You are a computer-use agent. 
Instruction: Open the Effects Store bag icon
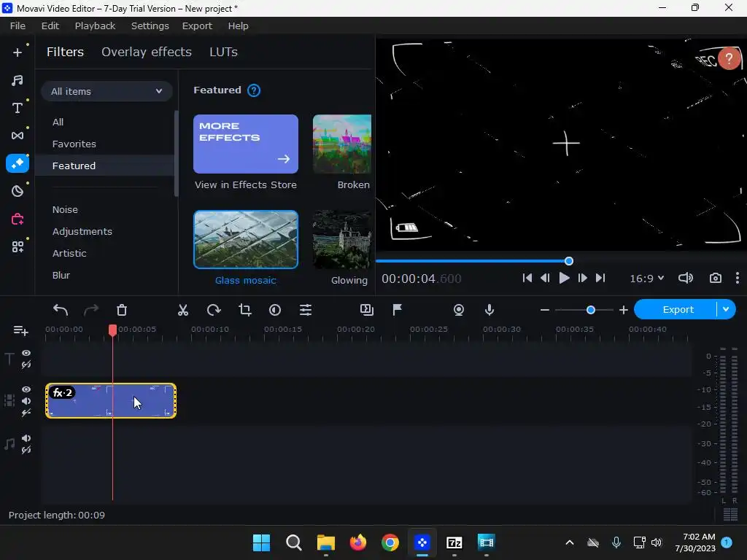pyautogui.click(x=18, y=219)
